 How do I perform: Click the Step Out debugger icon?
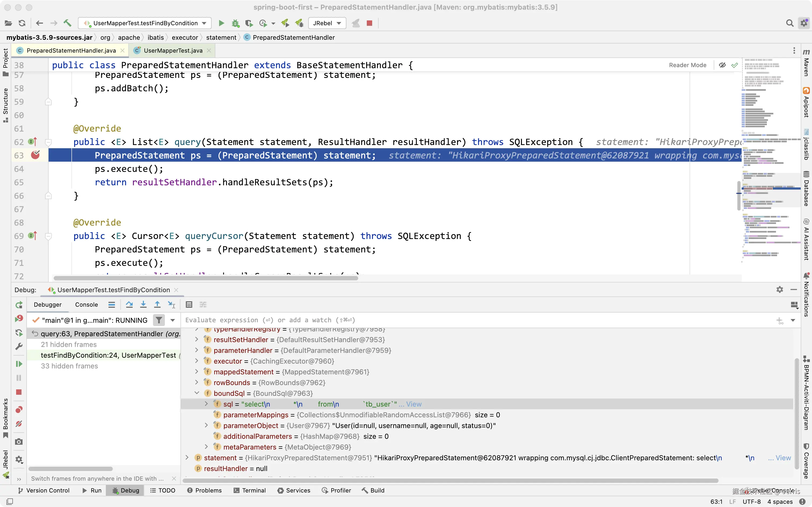tap(157, 305)
